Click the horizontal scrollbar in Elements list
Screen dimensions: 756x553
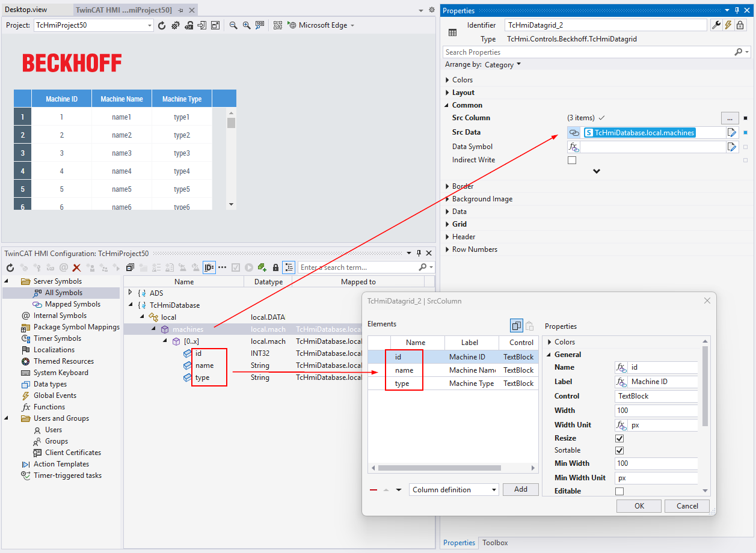pos(439,468)
